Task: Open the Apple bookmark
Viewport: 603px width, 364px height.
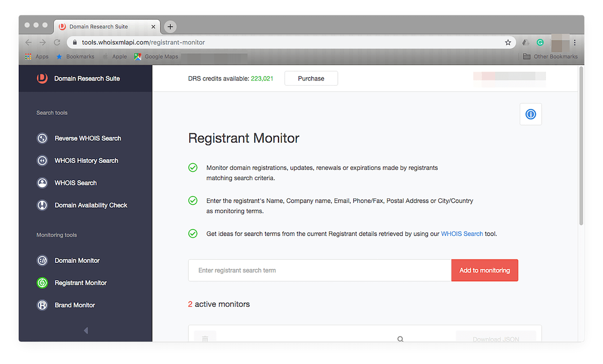Action: 114,57
